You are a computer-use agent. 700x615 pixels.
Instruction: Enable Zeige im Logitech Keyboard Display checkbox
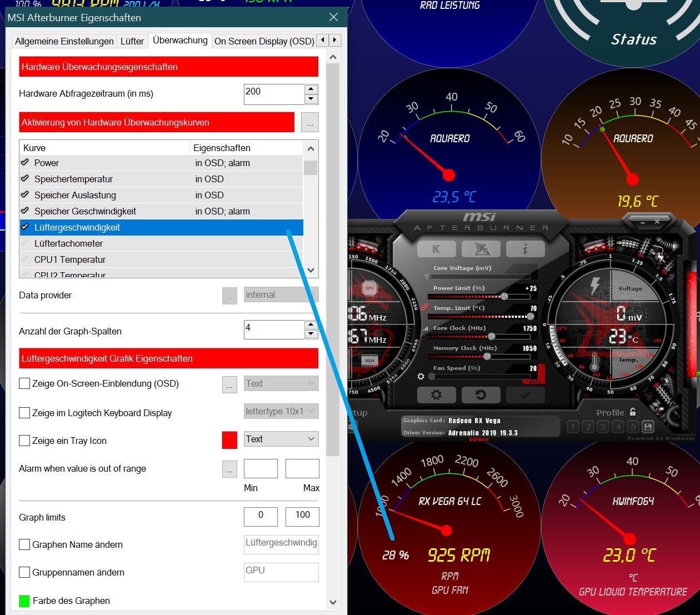pyautogui.click(x=24, y=413)
